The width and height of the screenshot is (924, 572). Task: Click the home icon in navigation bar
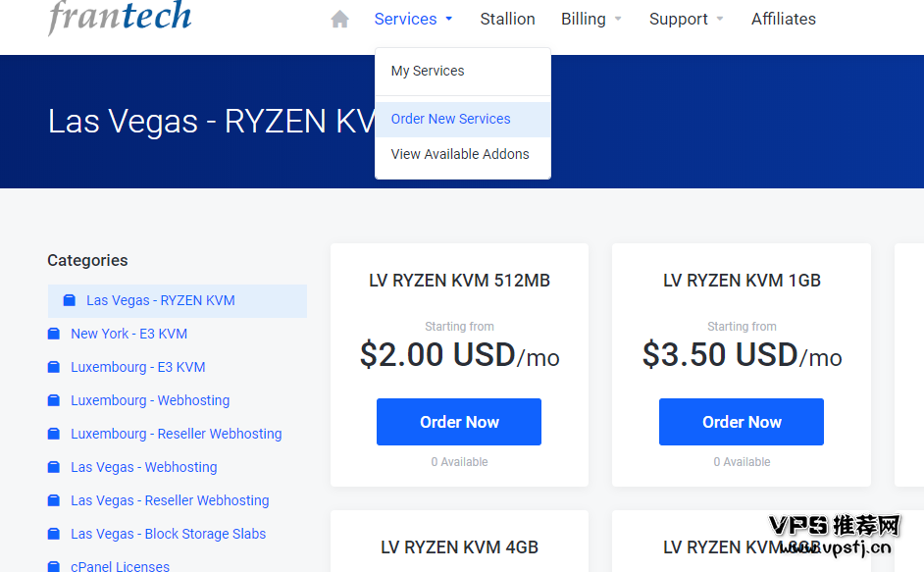(x=340, y=19)
